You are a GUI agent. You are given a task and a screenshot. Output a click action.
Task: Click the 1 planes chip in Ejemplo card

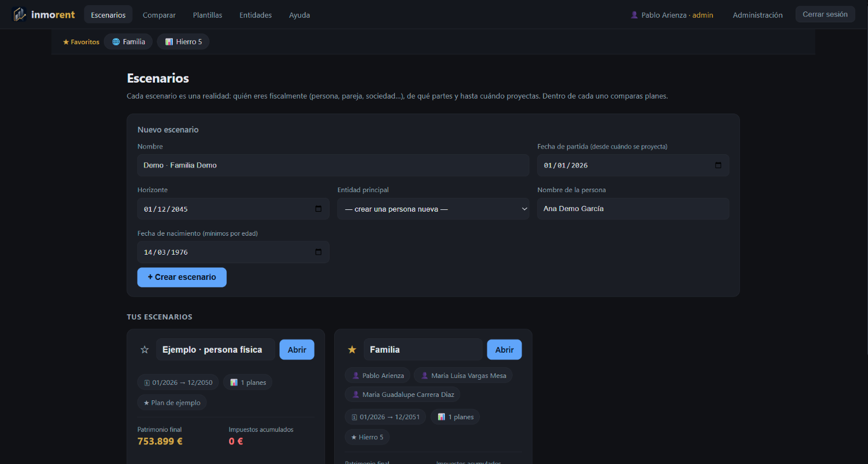point(247,383)
